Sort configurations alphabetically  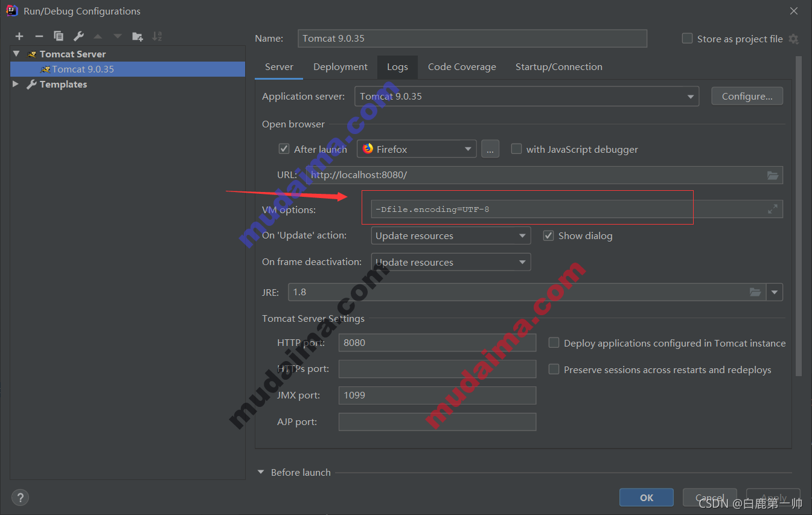[x=157, y=36]
